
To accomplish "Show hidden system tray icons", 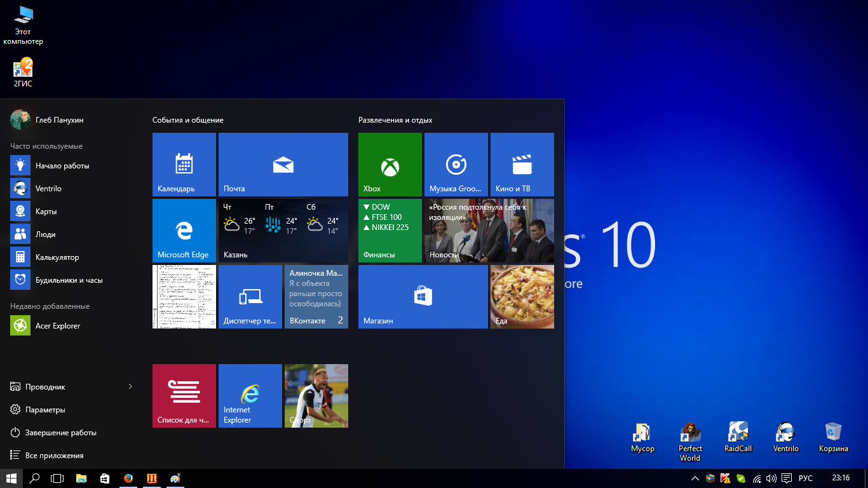I will point(695,478).
